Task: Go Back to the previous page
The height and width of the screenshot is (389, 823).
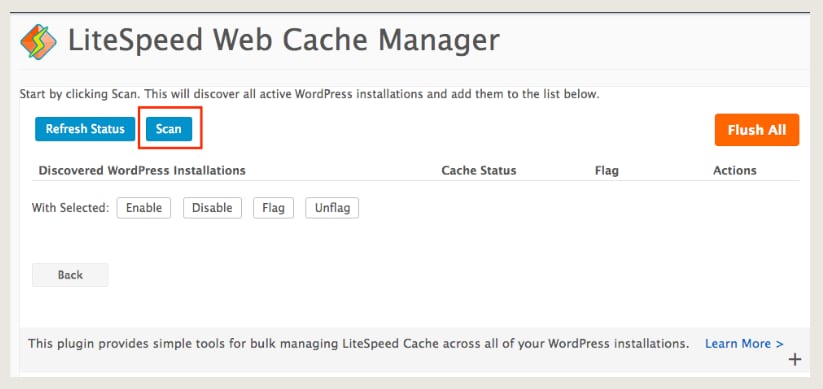Action: coord(70,275)
